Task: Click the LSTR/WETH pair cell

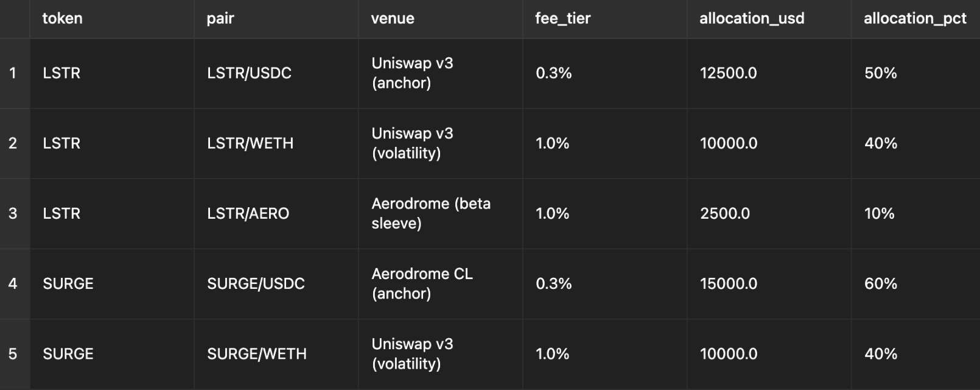Action: [250, 143]
